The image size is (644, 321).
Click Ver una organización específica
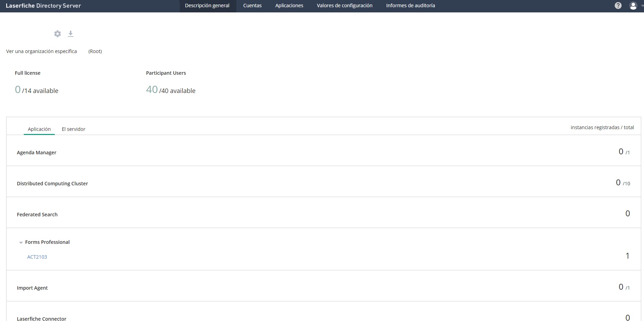pos(41,51)
